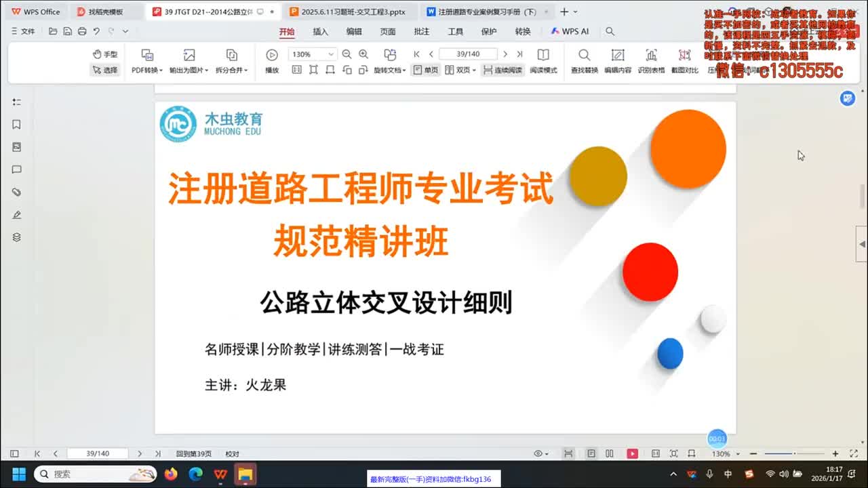This screenshot has width=868, height=488.
Task: Click 回到第39页 in status bar
Action: click(194, 453)
